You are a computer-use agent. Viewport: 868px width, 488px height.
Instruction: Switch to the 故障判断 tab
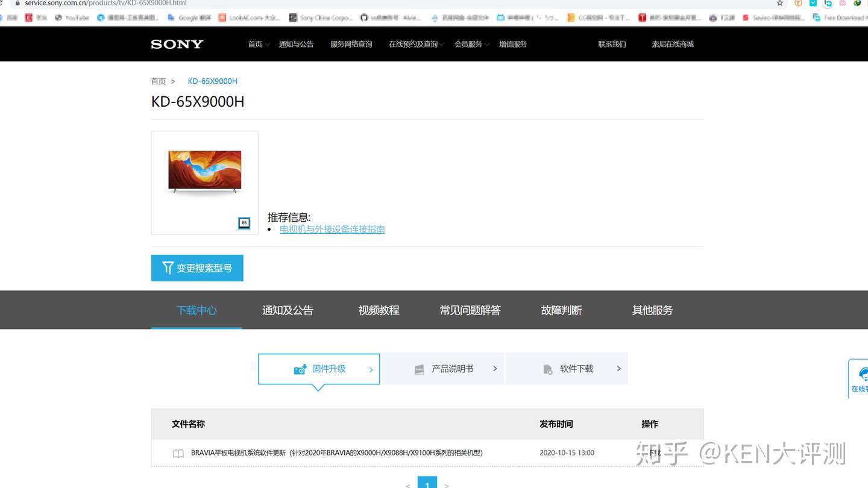click(x=561, y=310)
